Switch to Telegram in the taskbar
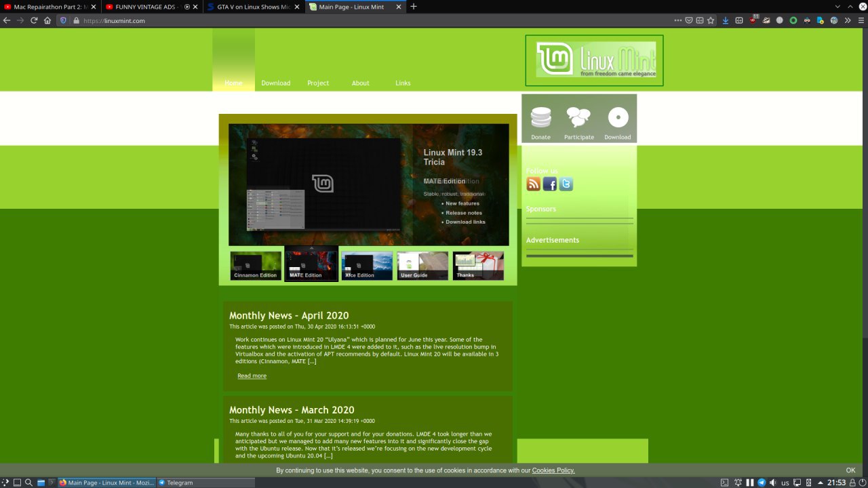 pos(206,483)
